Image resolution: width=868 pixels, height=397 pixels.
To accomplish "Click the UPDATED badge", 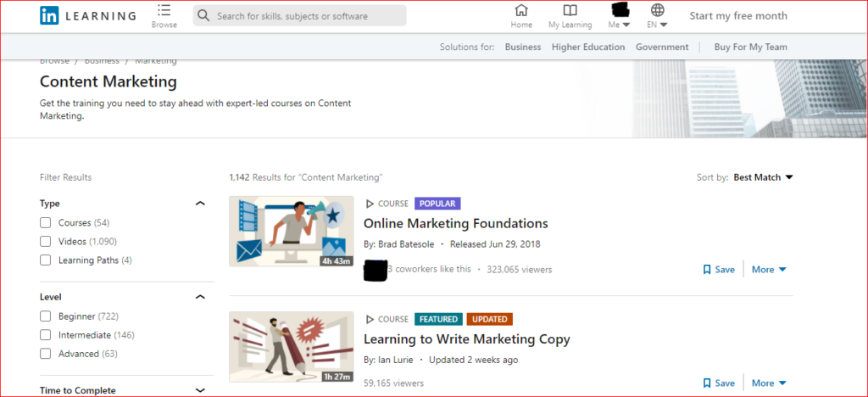I will (x=490, y=320).
